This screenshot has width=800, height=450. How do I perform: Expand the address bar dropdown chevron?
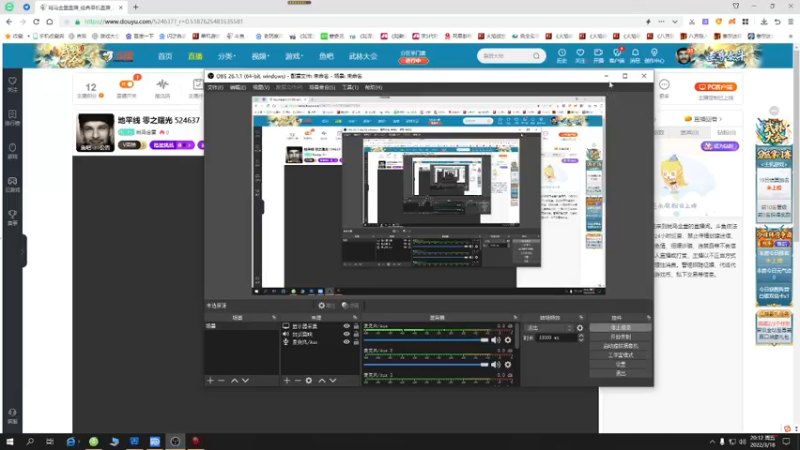coord(674,22)
